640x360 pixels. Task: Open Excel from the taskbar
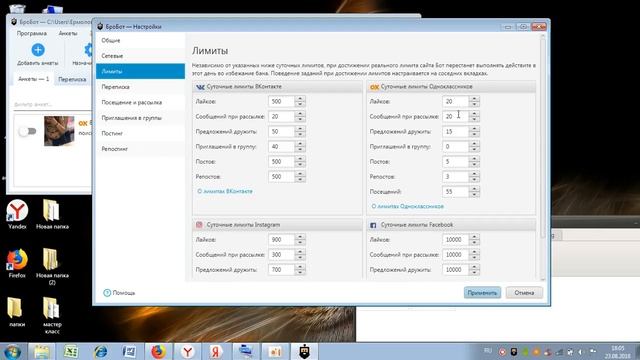(71, 351)
